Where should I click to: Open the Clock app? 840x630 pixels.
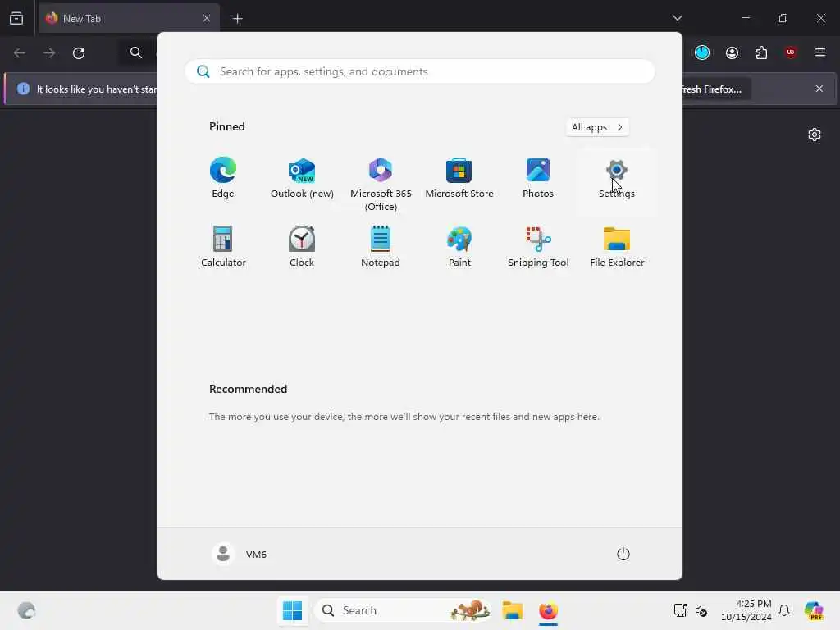[x=302, y=247]
